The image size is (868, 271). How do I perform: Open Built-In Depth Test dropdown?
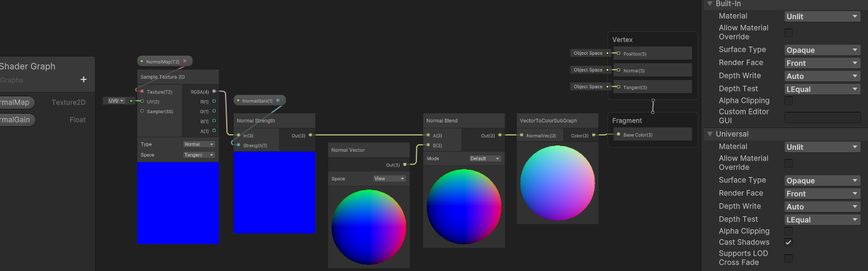coord(822,90)
